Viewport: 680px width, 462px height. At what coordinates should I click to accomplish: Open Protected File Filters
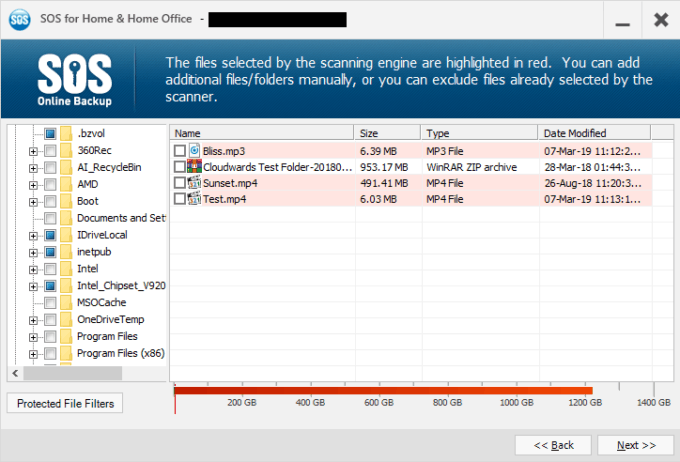(x=65, y=403)
